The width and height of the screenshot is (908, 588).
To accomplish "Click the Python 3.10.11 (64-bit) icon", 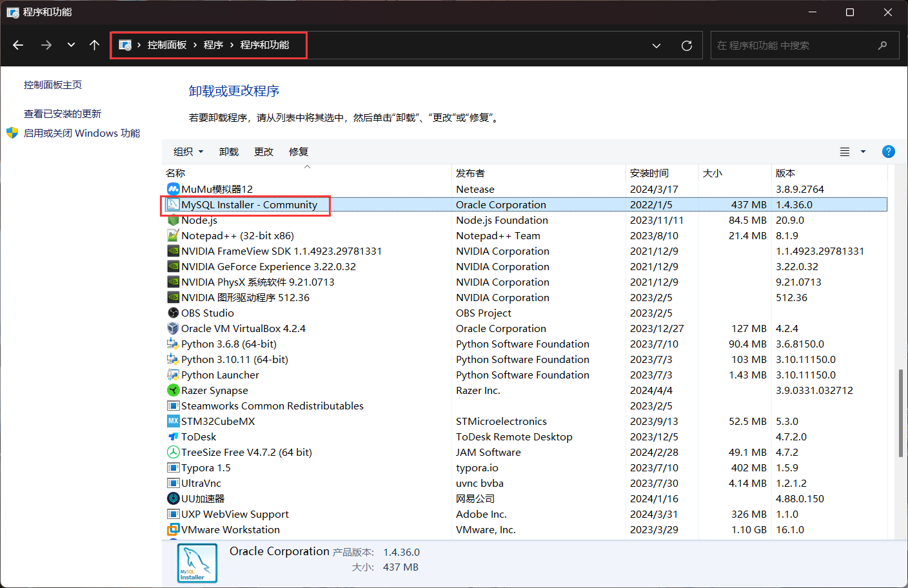I will tap(173, 359).
